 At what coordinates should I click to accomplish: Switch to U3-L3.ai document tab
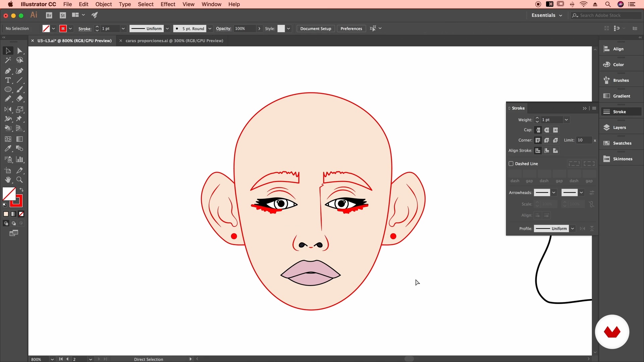(x=74, y=41)
